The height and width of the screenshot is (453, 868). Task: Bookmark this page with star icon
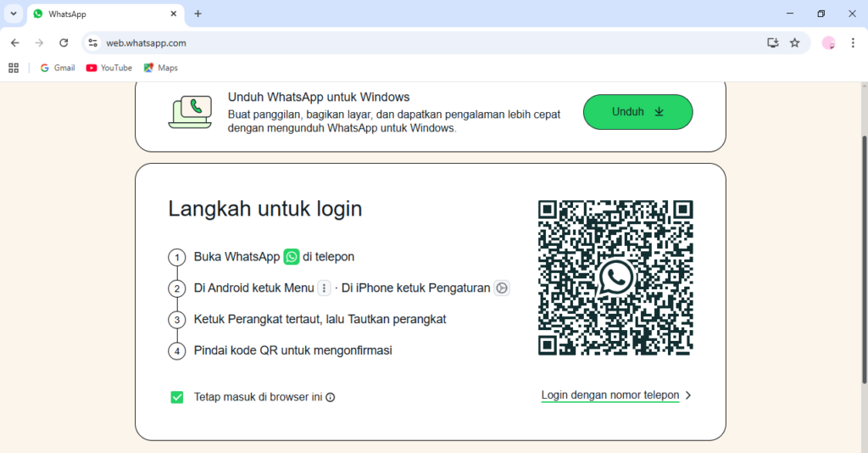click(795, 42)
